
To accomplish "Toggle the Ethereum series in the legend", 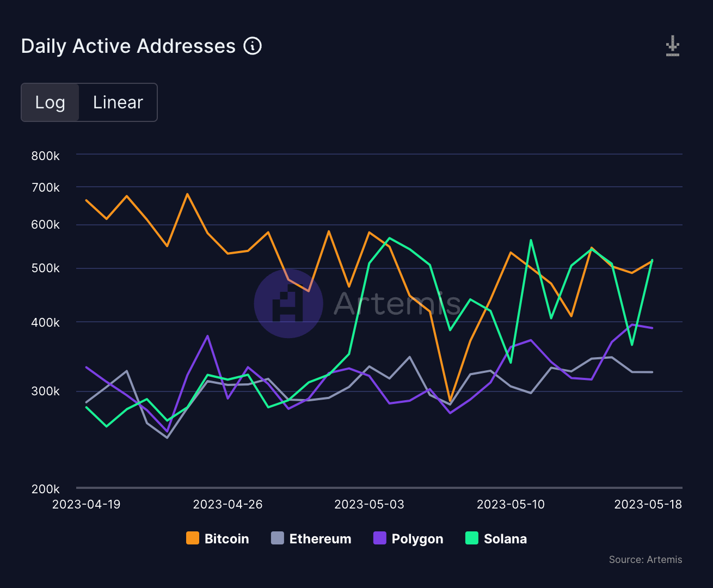I will tap(311, 538).
